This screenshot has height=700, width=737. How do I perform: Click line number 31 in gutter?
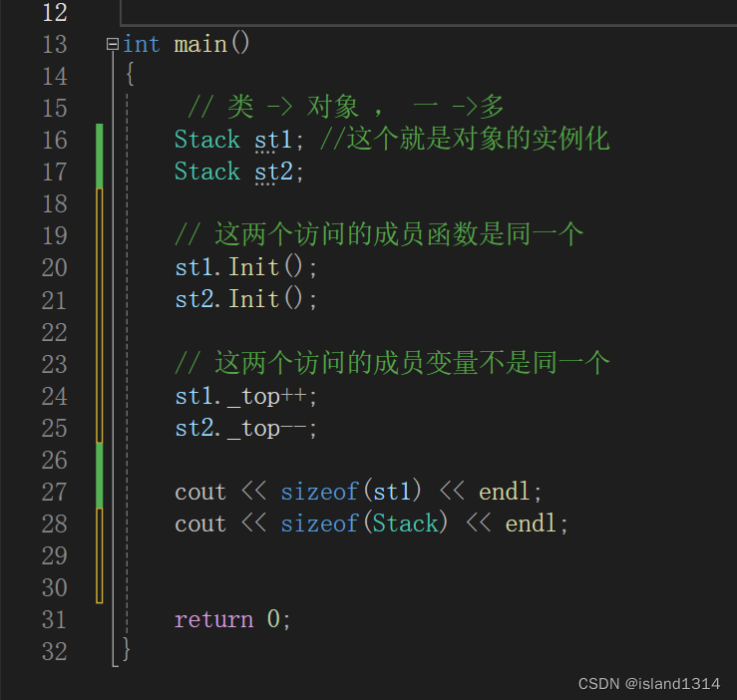[x=55, y=619]
